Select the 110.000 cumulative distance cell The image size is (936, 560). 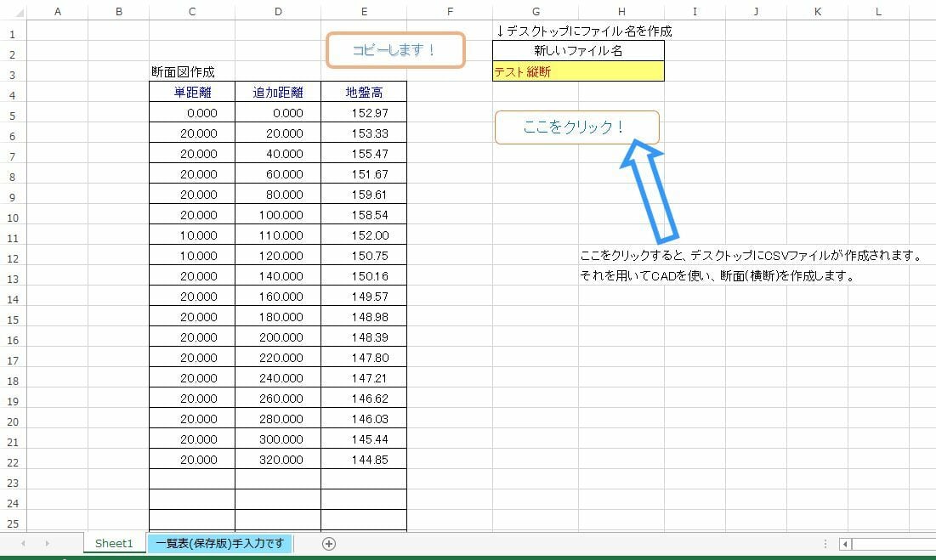click(x=278, y=235)
